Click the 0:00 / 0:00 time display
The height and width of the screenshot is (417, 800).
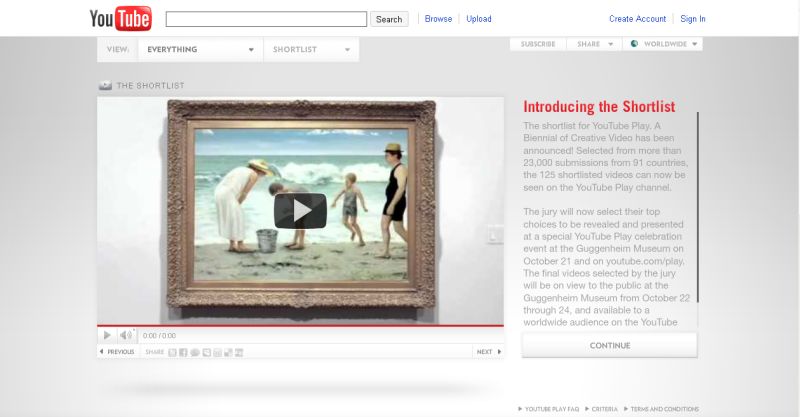(159, 336)
